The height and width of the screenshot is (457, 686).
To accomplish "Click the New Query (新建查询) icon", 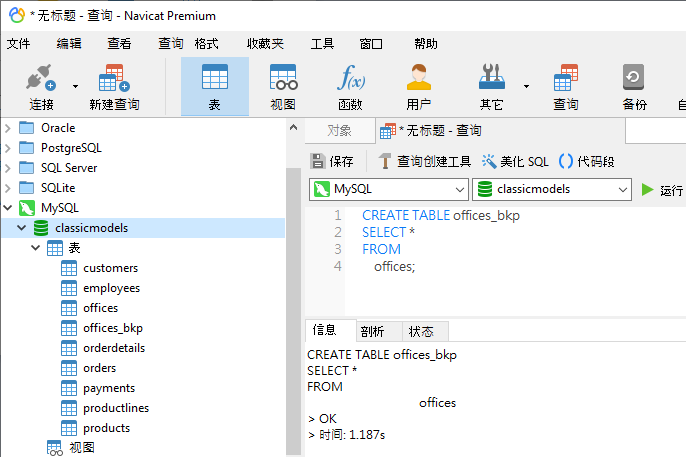I will pyautogui.click(x=114, y=78).
